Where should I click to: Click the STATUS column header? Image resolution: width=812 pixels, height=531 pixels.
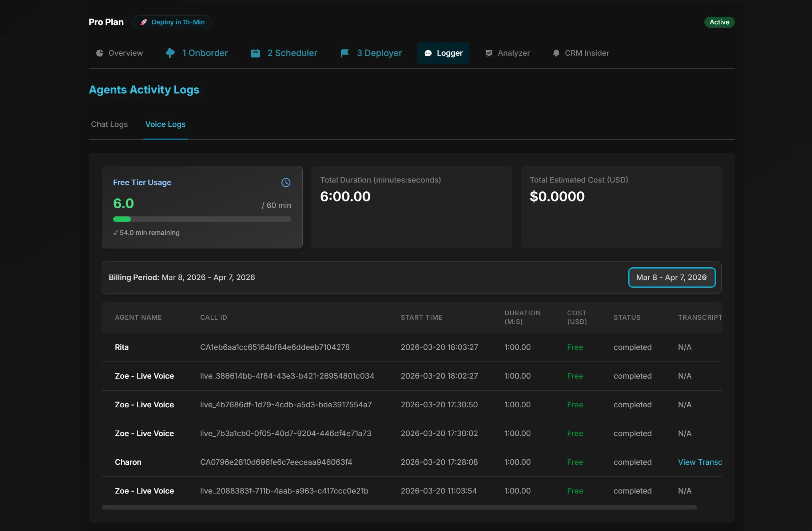627,318
